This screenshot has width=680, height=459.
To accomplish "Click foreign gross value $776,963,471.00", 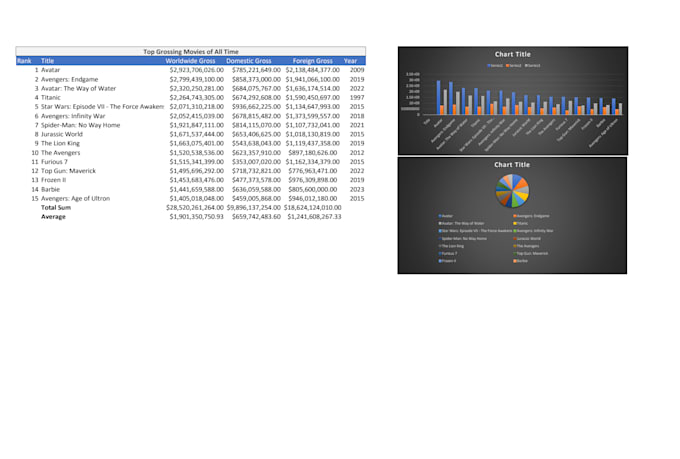I will pyautogui.click(x=312, y=171).
